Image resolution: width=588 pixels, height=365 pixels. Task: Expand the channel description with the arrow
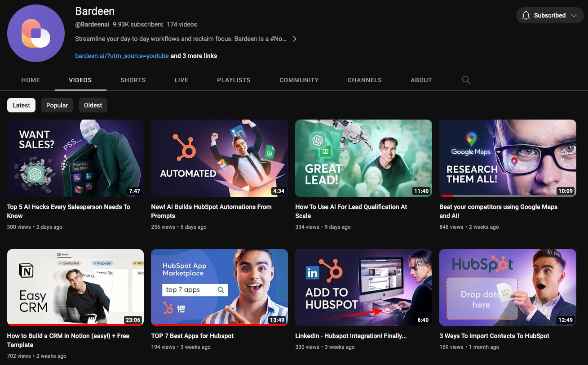(x=295, y=39)
